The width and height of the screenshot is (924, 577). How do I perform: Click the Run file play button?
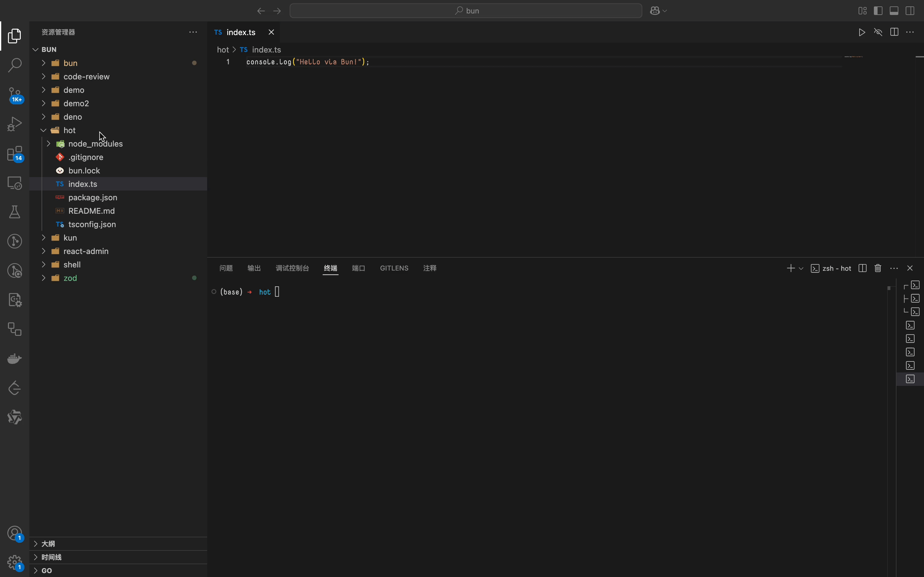(x=862, y=32)
